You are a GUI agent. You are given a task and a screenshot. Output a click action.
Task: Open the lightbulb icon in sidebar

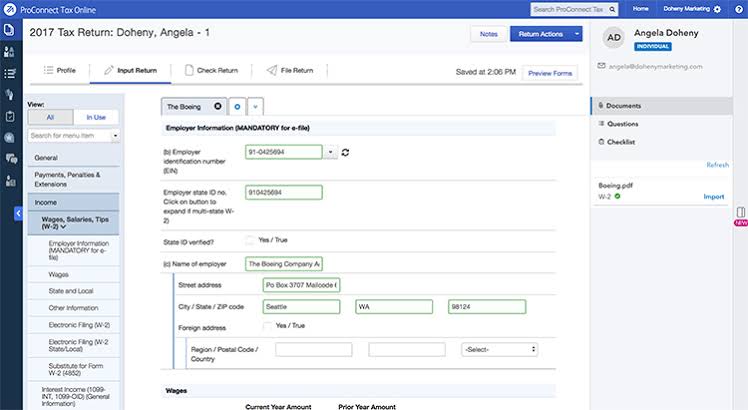click(x=10, y=95)
